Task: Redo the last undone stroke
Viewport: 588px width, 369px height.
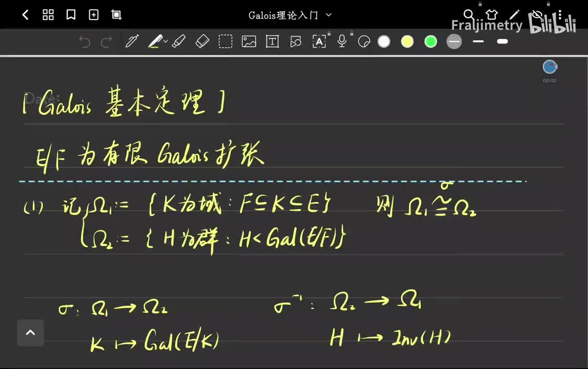Action: [x=107, y=42]
